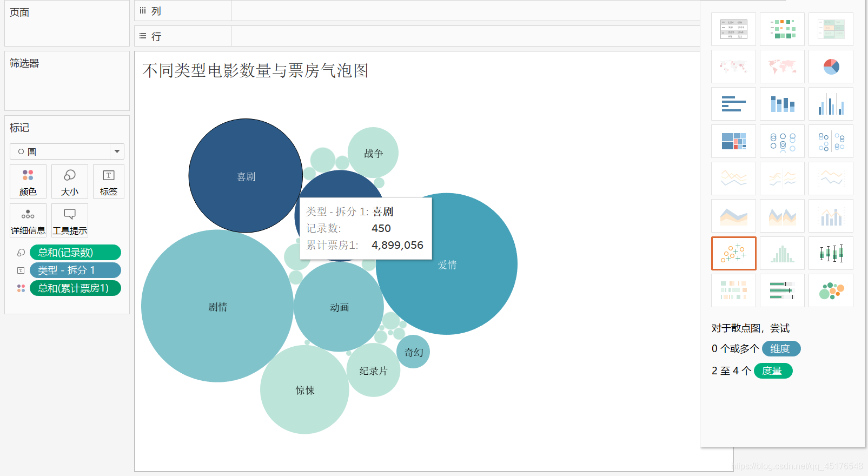Pick the pie chart type in Show Me
Image resolution: width=868 pixels, height=476 pixels.
click(831, 67)
